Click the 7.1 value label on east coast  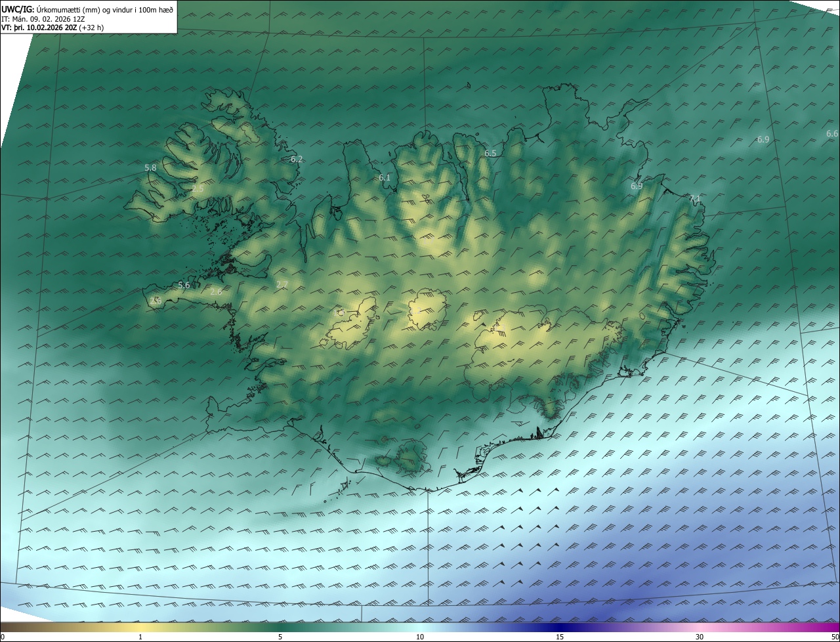tap(696, 199)
